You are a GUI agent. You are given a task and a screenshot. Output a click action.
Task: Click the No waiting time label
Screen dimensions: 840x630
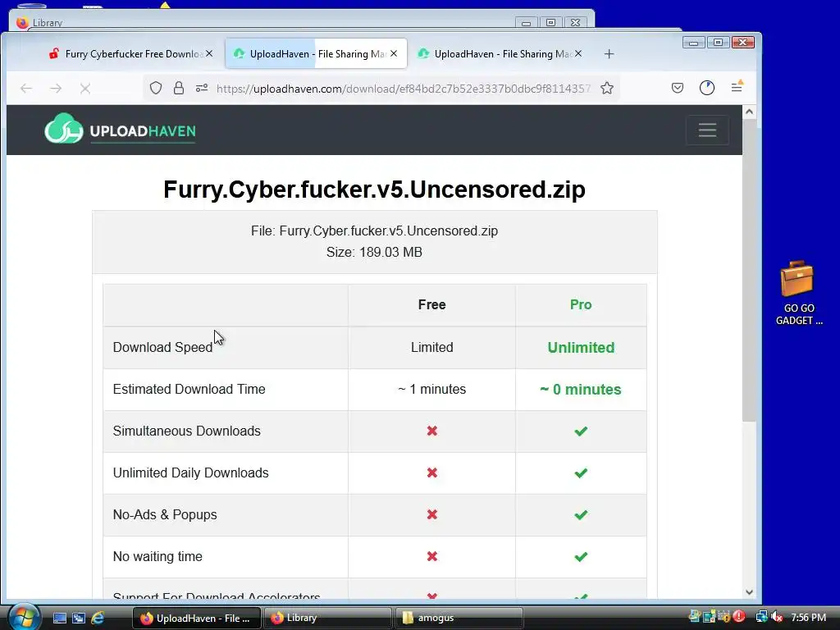point(157,556)
